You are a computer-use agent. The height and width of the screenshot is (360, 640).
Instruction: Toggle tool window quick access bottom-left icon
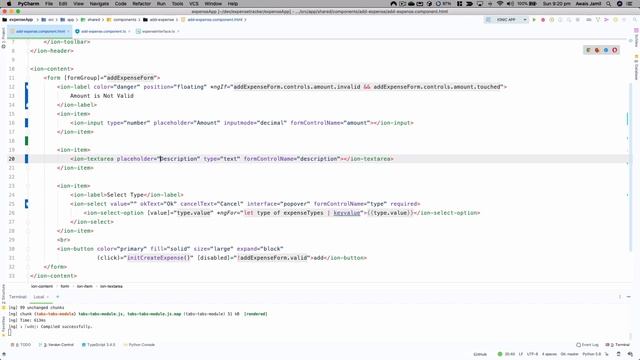tap(4, 354)
